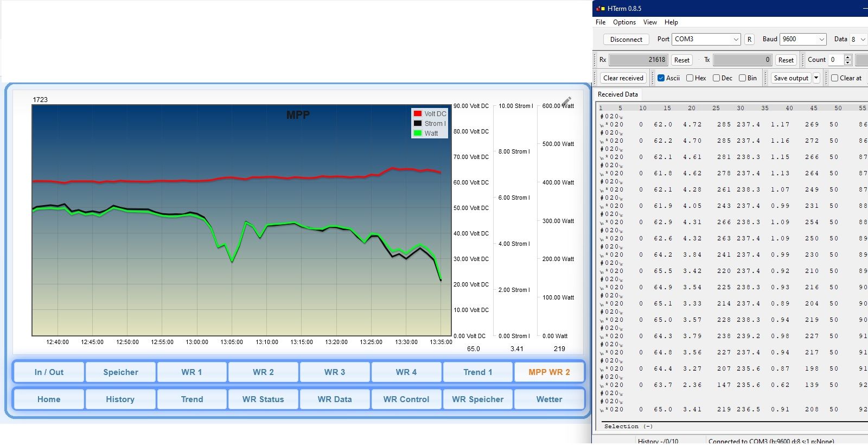Image resolution: width=868 pixels, height=445 pixels.
Task: Click the Disconnect button
Action: click(x=626, y=39)
